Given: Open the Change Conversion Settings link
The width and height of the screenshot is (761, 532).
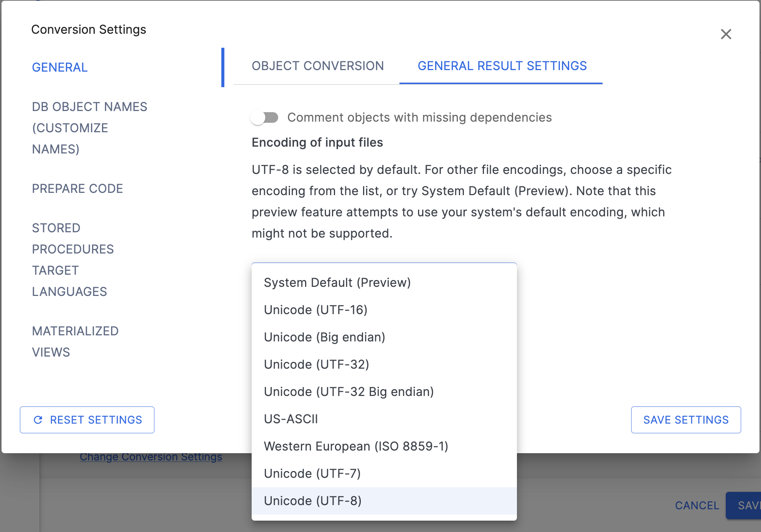Looking at the screenshot, I should pos(151,457).
